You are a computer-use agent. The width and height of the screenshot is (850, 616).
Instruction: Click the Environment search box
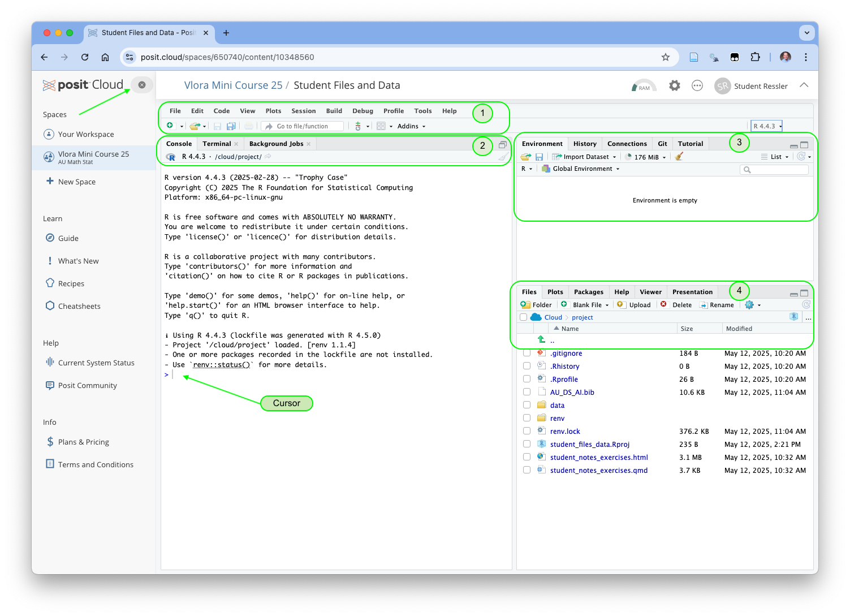pos(774,169)
